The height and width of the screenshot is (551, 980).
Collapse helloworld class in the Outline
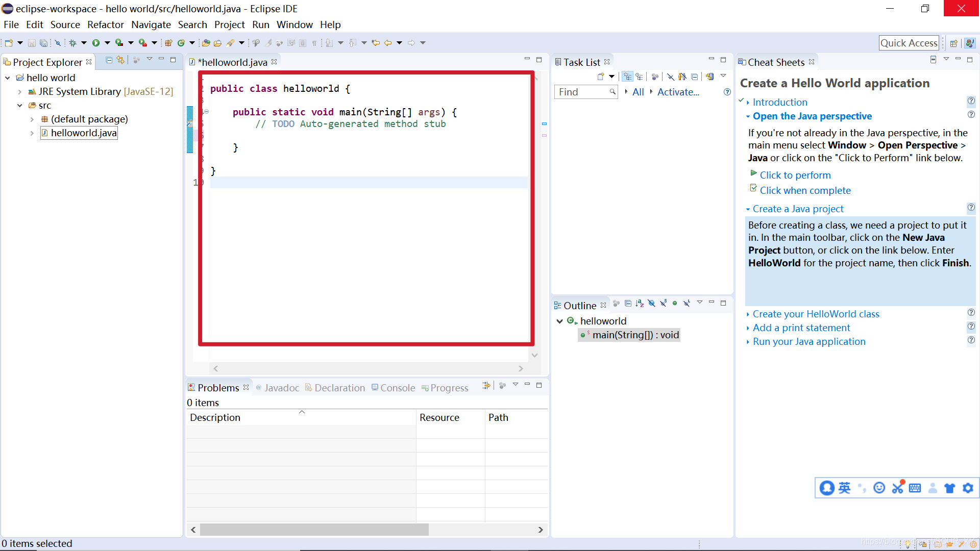pyautogui.click(x=560, y=321)
